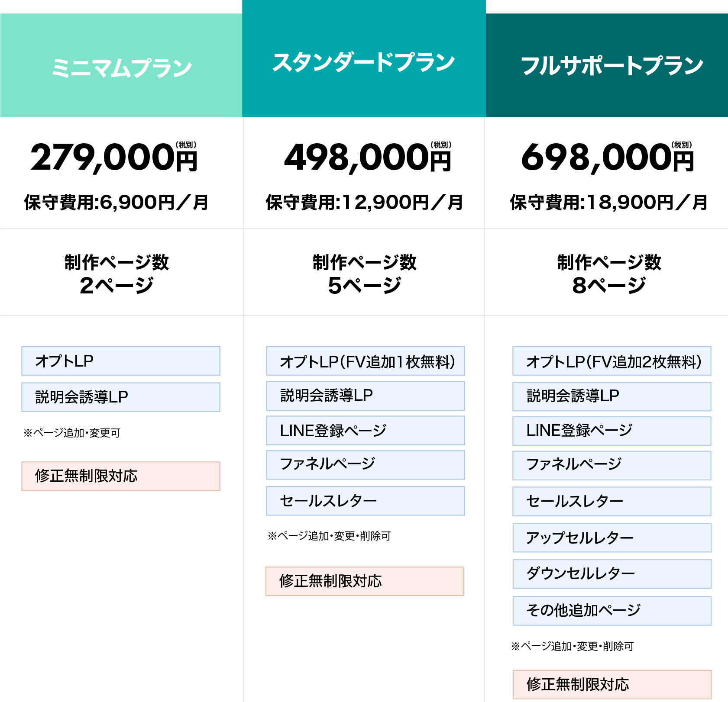Click オプトLP box in Minimum plan

[120, 361]
